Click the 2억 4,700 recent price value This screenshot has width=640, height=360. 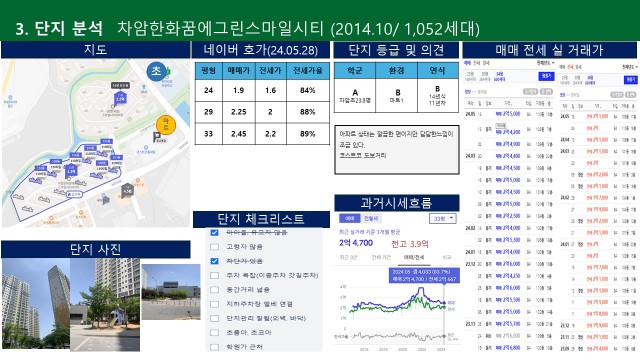356,243
